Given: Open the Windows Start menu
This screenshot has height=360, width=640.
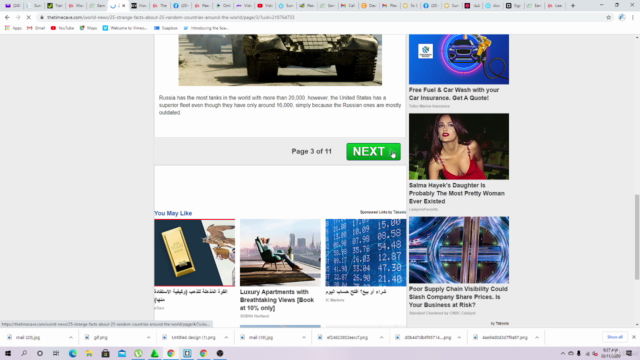Looking at the screenshot, I should pos(8,353).
